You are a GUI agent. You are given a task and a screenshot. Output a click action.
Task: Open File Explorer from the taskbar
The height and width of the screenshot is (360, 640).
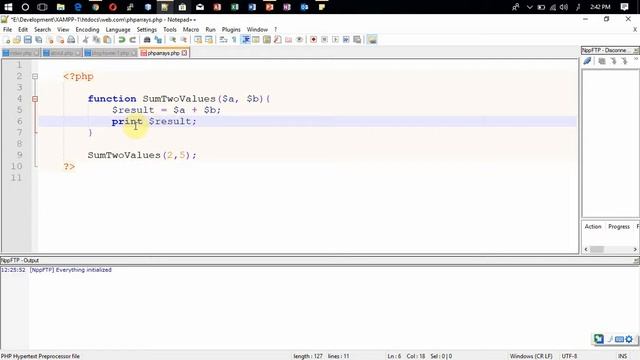pyautogui.click(x=60, y=7)
